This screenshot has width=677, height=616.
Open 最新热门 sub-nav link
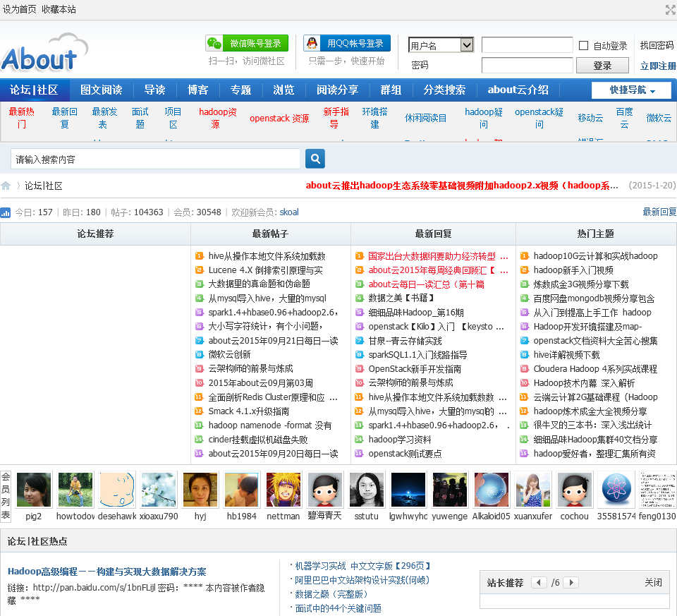[22, 118]
